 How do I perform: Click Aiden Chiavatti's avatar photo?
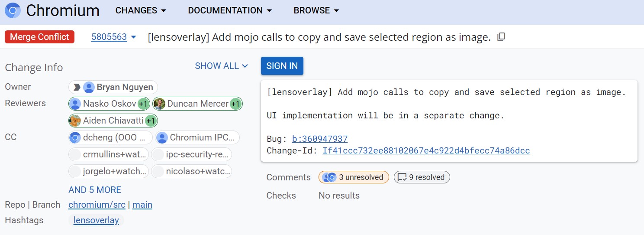click(x=75, y=121)
